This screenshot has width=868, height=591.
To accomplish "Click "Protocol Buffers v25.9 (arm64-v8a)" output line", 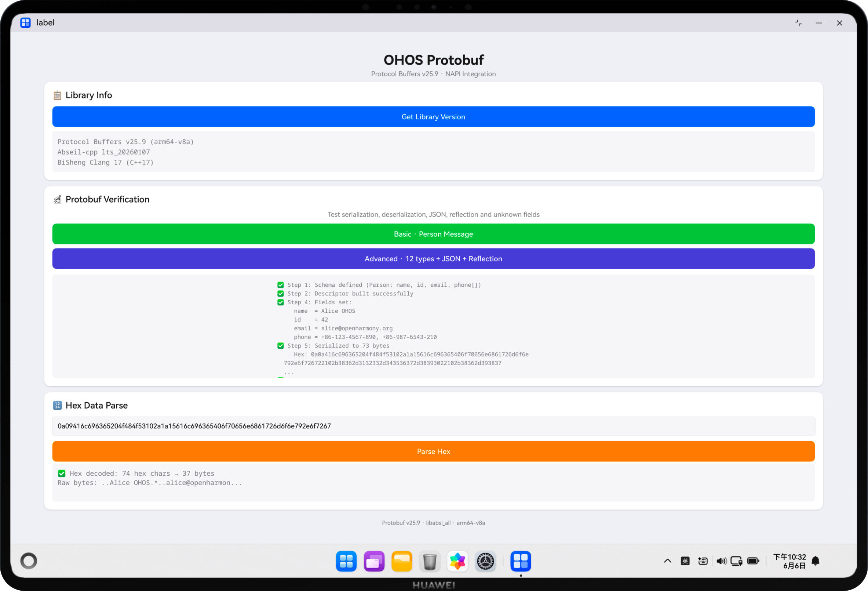I will point(125,142).
